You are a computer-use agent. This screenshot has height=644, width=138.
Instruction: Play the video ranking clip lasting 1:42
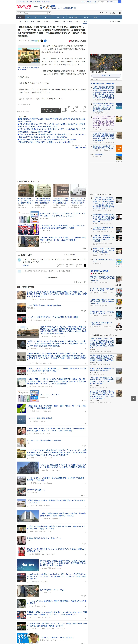(119, 200)
